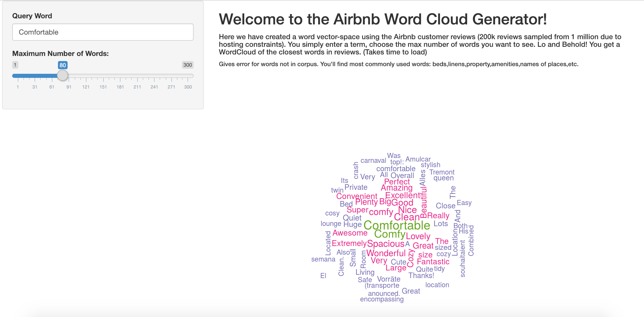Click the purple word carnaval
The image size is (644, 317).
tap(373, 161)
